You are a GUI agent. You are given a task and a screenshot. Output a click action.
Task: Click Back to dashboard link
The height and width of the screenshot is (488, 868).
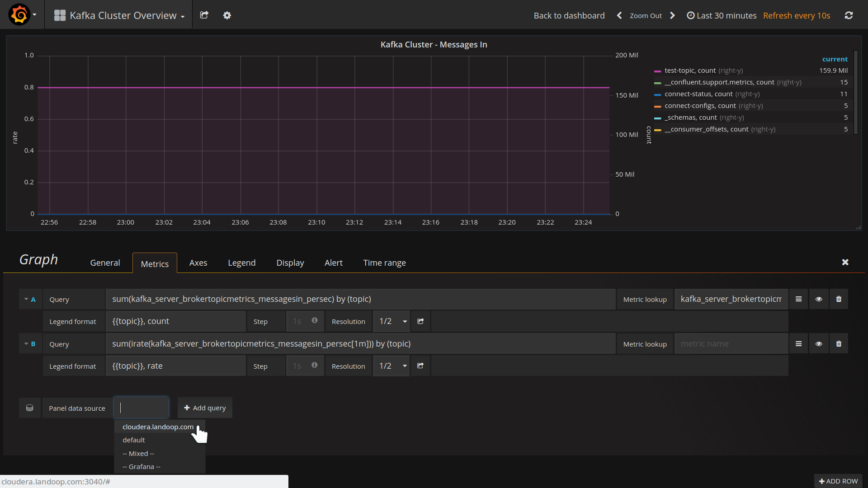click(569, 15)
